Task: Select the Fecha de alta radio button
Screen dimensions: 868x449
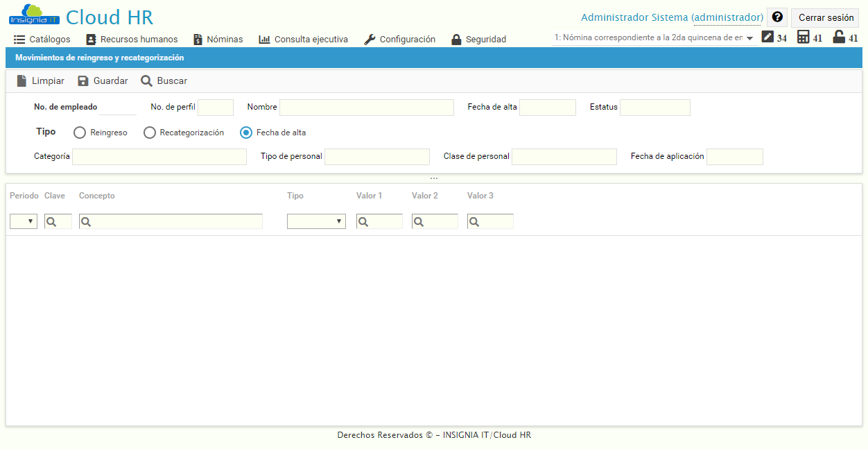Action: coord(245,132)
